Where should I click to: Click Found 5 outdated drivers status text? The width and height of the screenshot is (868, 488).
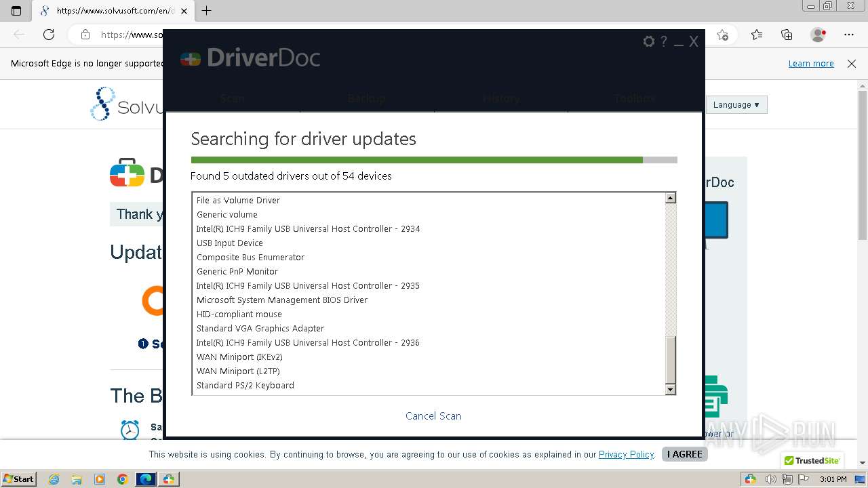291,176
